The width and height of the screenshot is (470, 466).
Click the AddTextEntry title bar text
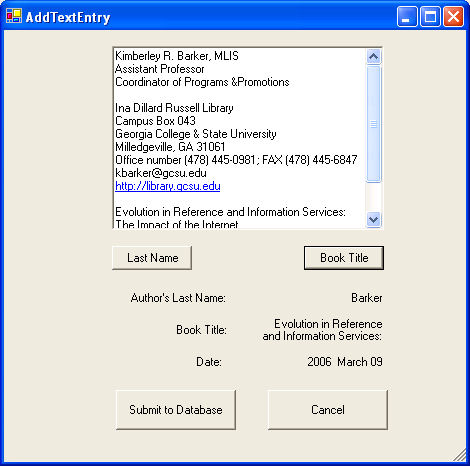(68, 17)
